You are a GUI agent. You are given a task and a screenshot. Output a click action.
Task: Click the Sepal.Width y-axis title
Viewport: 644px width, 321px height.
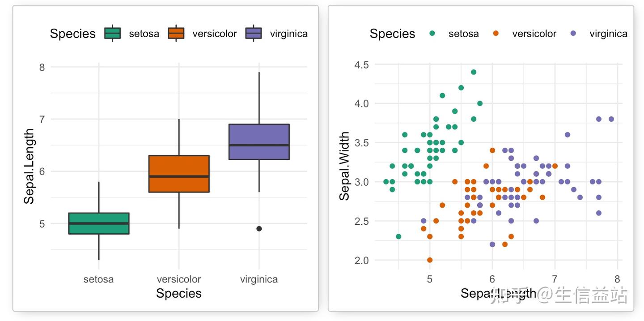pos(344,166)
